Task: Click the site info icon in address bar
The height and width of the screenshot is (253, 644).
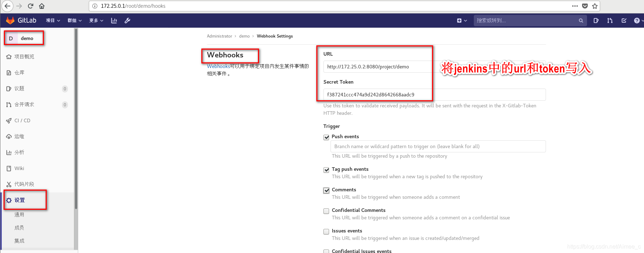Action: point(95,6)
